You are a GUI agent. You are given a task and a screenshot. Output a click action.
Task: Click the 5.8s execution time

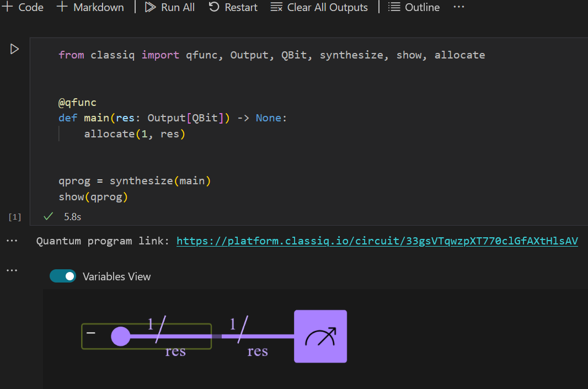(x=72, y=217)
